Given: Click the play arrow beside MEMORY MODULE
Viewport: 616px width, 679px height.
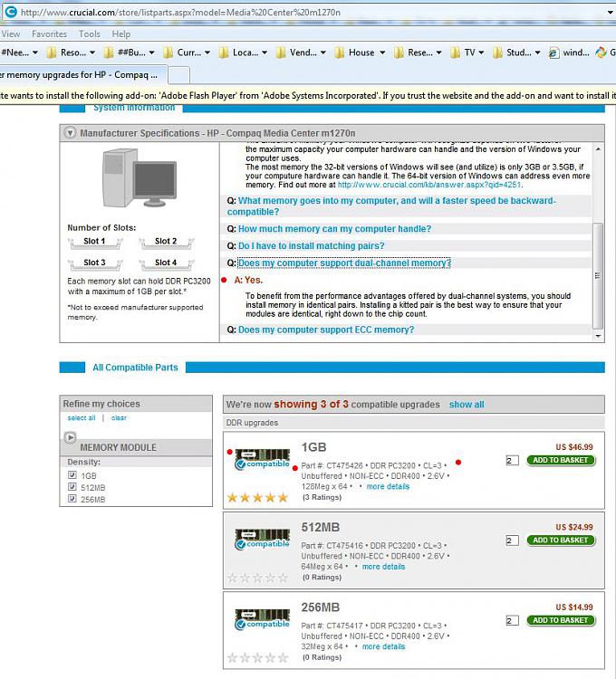Looking at the screenshot, I should (x=70, y=437).
